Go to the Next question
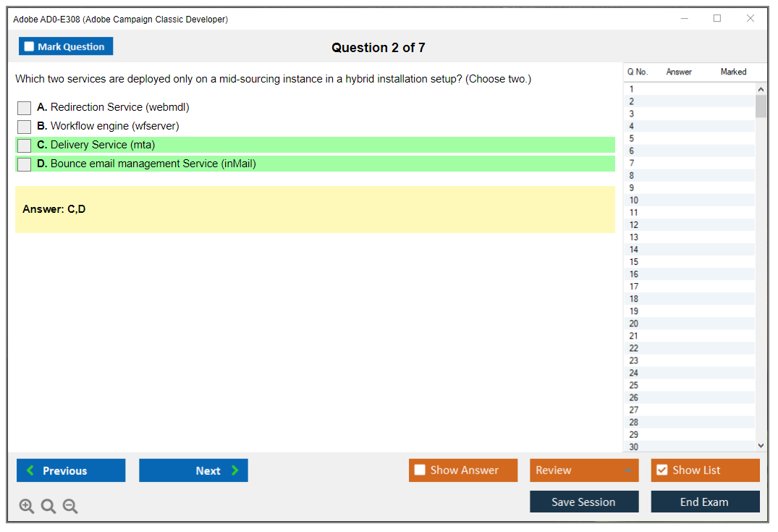 pos(193,470)
